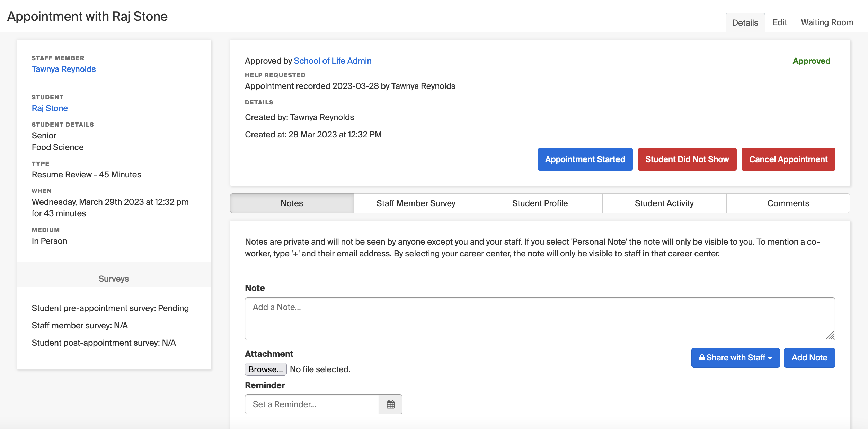Open the Raj Stone student link
868x429 pixels.
pyautogui.click(x=50, y=108)
